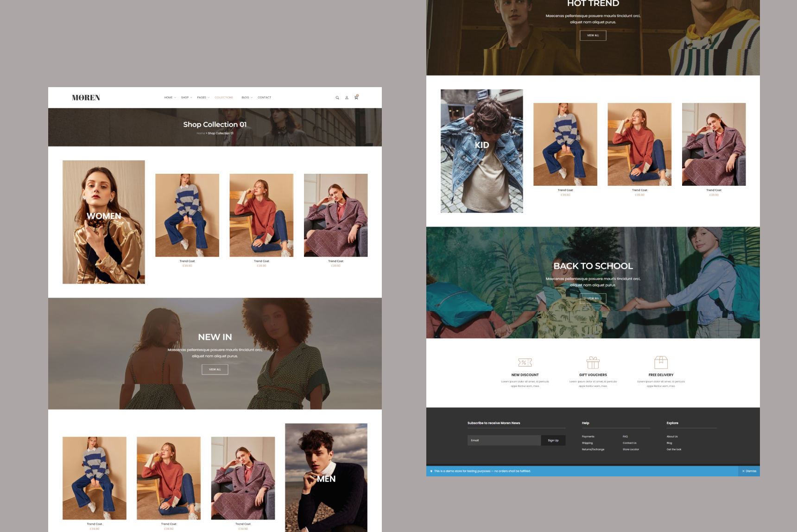
Task: Open plaid coat product in Men row
Action: [243, 478]
